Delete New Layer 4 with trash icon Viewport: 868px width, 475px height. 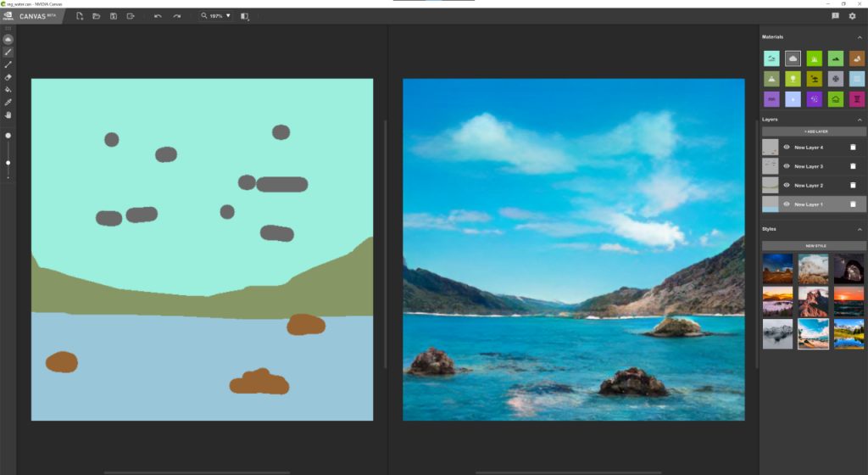853,148
